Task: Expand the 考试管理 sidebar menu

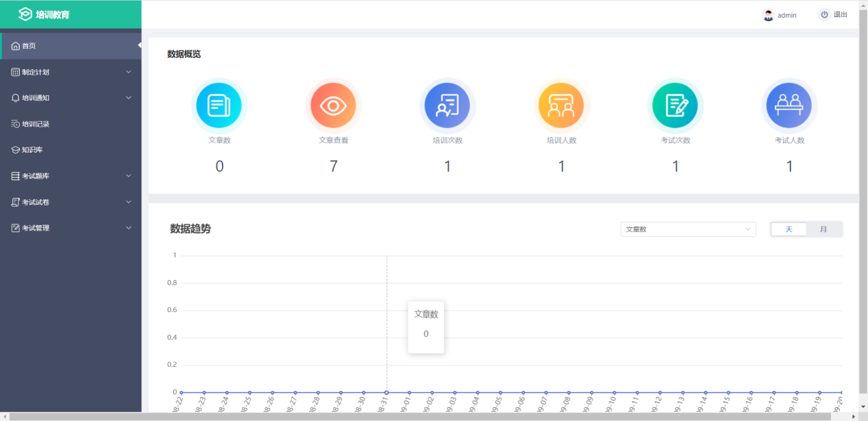Action: tap(71, 228)
